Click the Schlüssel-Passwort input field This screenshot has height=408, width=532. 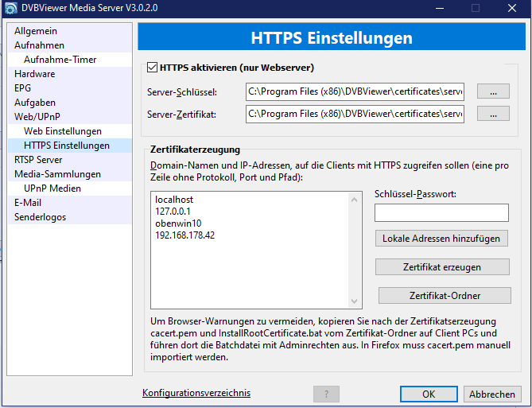click(441, 213)
